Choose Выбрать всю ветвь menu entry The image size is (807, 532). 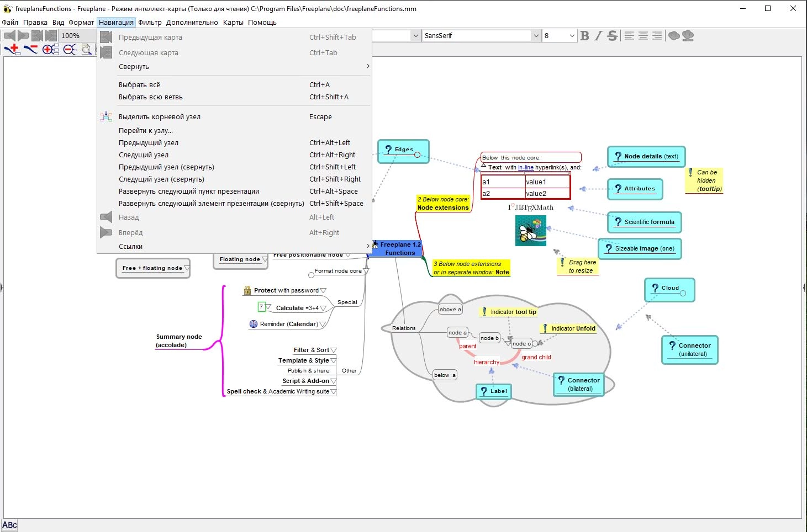pyautogui.click(x=234, y=97)
